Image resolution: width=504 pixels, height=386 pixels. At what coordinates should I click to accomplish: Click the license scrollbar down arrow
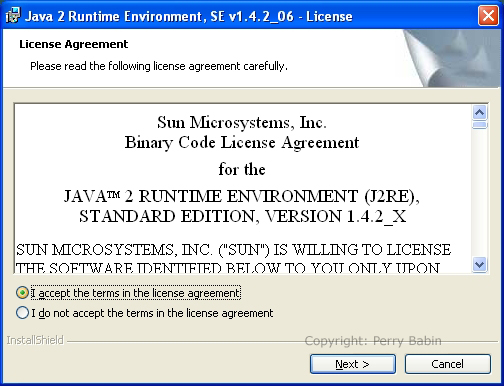(480, 265)
